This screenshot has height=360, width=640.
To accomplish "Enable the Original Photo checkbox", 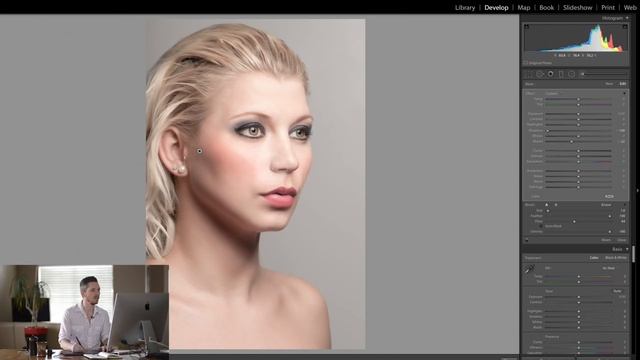I will click(x=526, y=63).
